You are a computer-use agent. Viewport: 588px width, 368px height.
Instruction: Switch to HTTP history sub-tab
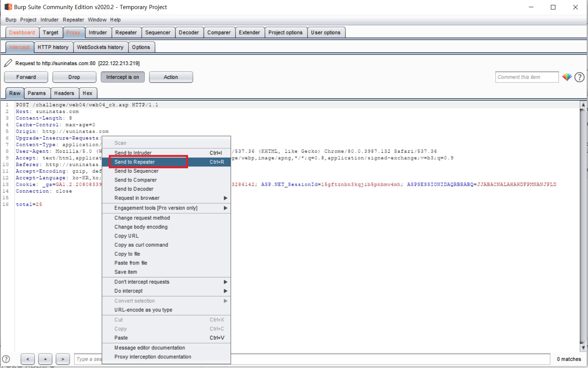pos(53,47)
